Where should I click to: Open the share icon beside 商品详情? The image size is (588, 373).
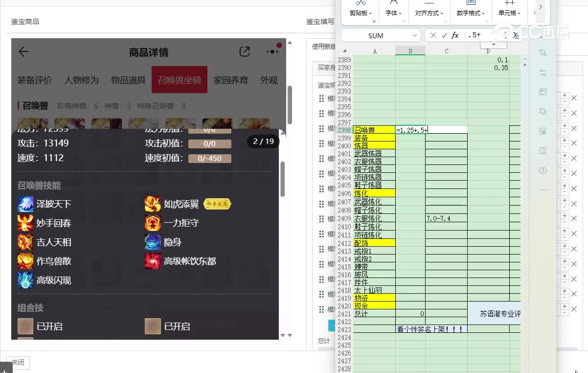click(x=245, y=51)
